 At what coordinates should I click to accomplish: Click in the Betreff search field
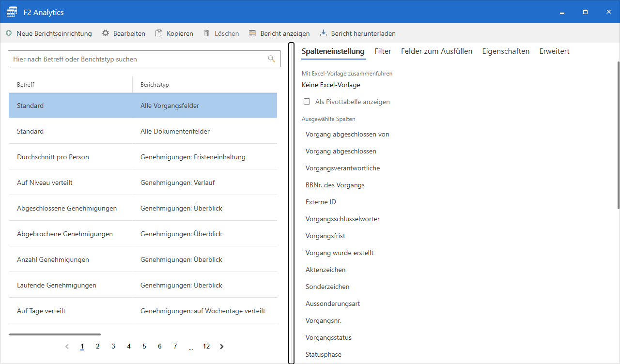[136, 59]
